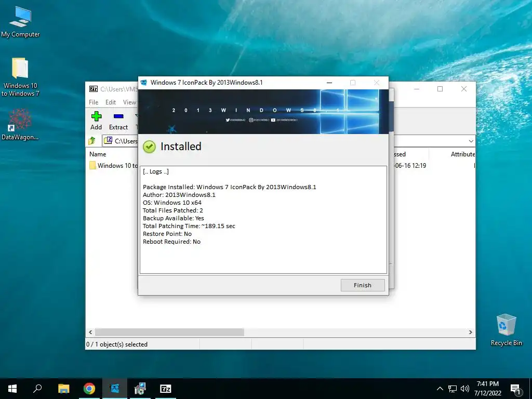Close the 7-Zip window
Image resolution: width=532 pixels, height=399 pixels.
click(464, 89)
